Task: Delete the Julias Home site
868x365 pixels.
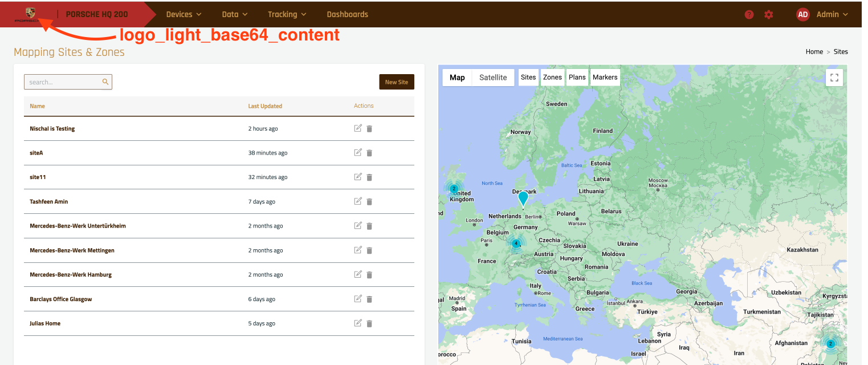Action: (369, 323)
